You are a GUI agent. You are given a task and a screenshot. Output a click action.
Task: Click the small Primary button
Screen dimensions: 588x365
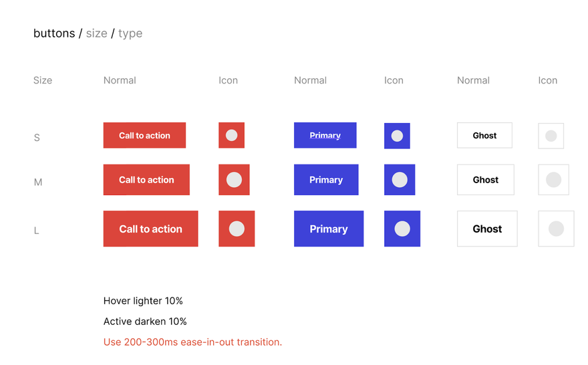325,135
